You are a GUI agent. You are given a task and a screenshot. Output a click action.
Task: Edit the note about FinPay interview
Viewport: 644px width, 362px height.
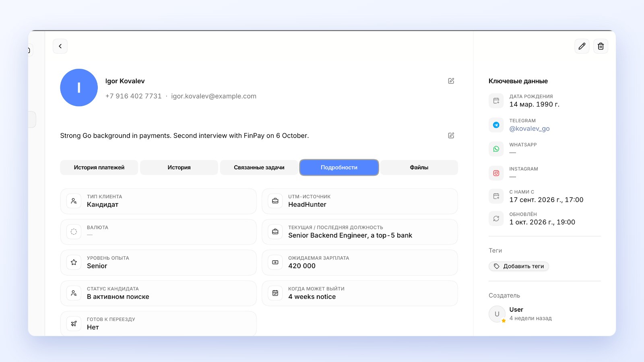pos(451,136)
